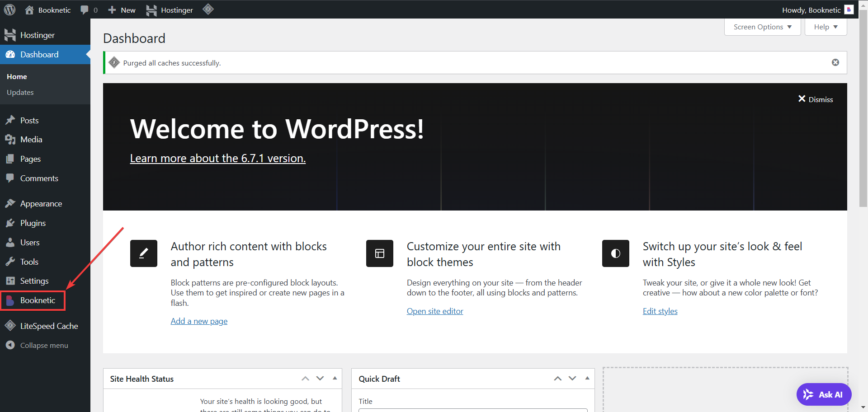Move Site Health Status widget down

320,379
